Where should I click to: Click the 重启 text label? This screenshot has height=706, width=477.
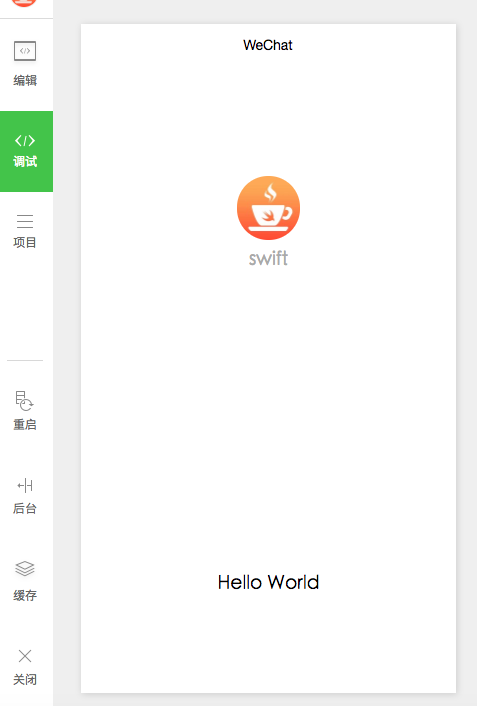click(25, 424)
